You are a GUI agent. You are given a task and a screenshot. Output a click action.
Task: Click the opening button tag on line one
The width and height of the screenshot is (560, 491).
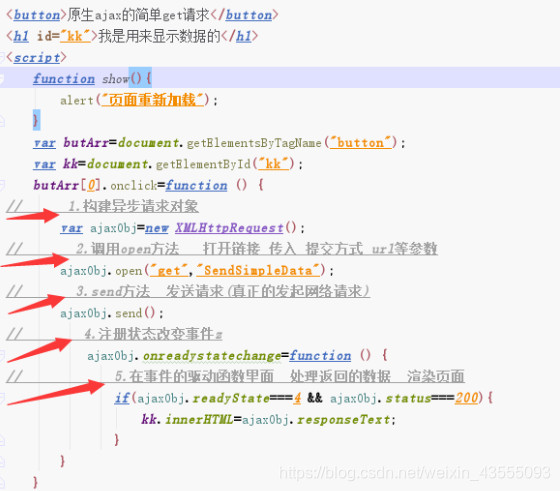(x=36, y=15)
